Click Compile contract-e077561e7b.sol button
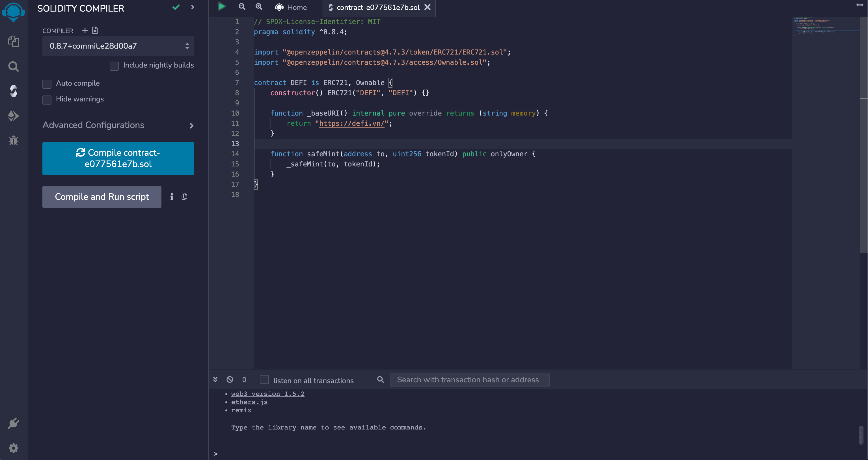This screenshot has width=868, height=460. pos(118,158)
